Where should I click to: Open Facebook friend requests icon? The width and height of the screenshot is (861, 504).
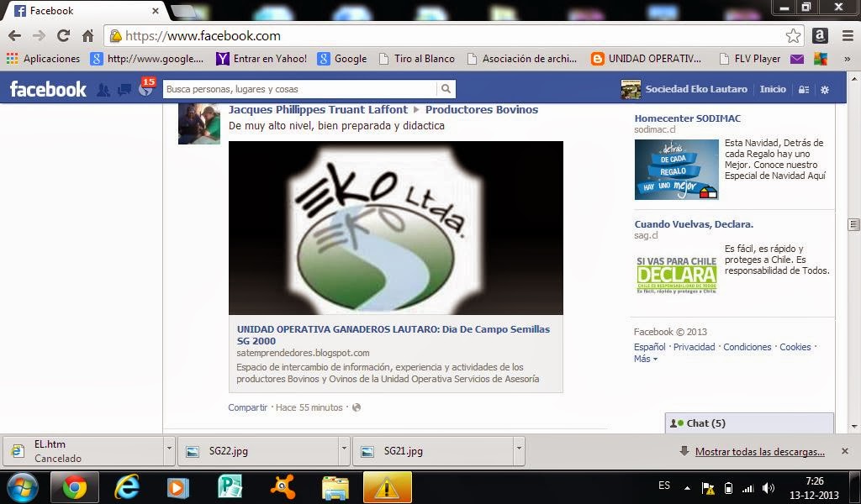click(103, 90)
